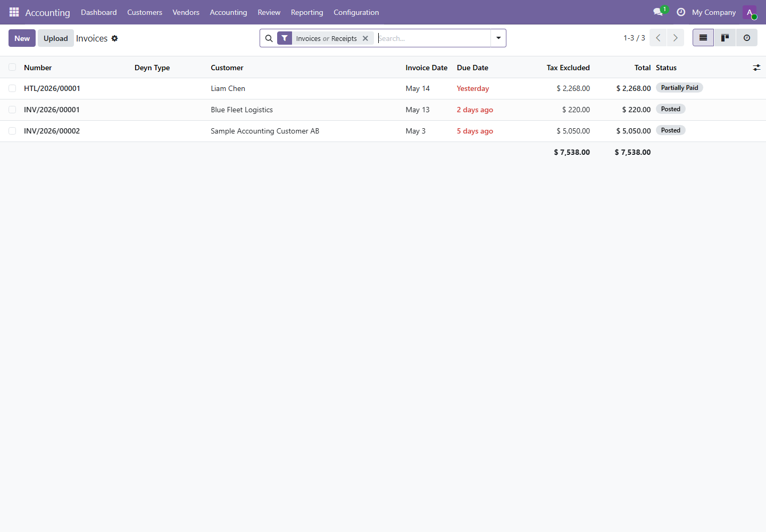The image size is (766, 532).
Task: Open the Reporting menu
Action: point(307,12)
